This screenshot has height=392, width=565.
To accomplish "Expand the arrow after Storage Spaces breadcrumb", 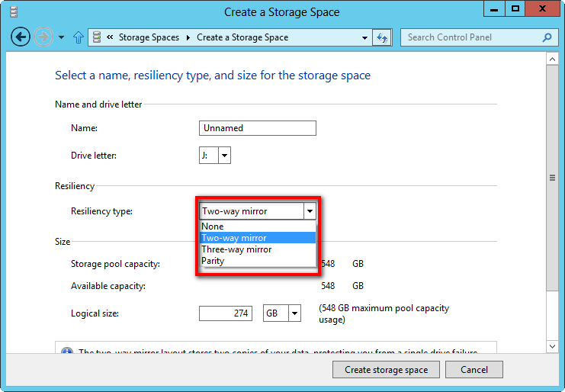I will pyautogui.click(x=188, y=37).
